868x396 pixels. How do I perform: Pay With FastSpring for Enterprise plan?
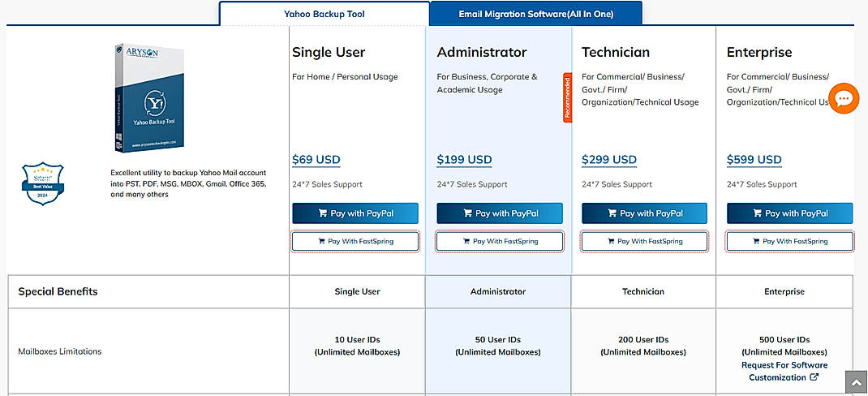[789, 242]
